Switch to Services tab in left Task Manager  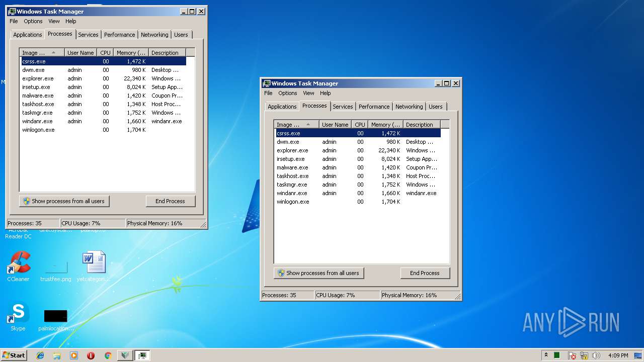point(88,35)
